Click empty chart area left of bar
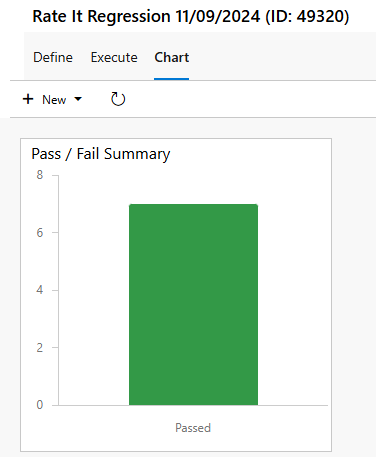Image resolution: width=376 pixels, height=459 pixels. point(94,290)
